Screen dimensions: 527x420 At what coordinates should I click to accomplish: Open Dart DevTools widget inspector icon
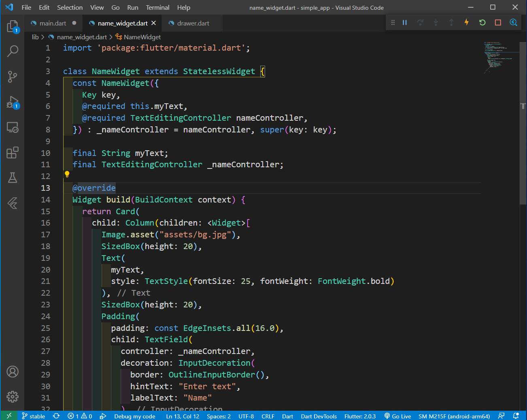click(513, 23)
